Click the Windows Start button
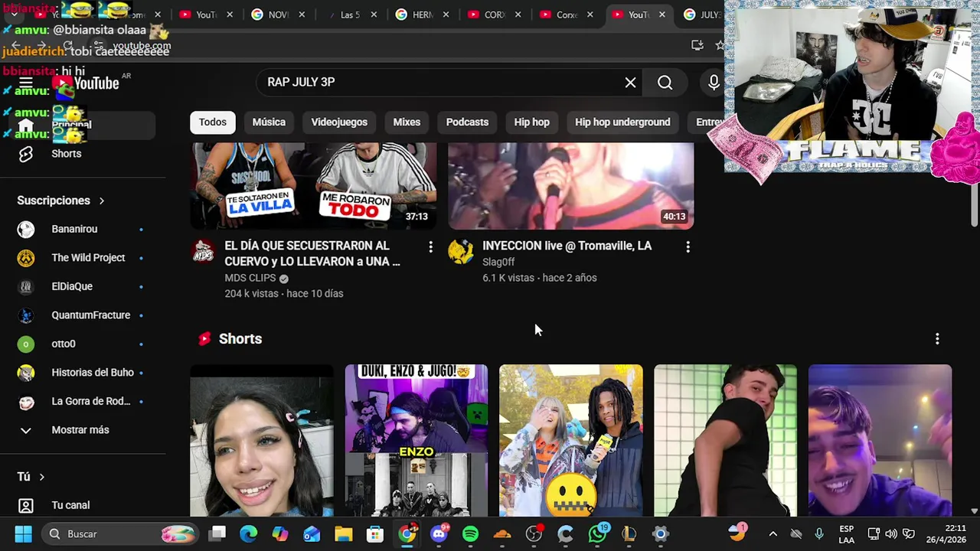 coord(23,534)
